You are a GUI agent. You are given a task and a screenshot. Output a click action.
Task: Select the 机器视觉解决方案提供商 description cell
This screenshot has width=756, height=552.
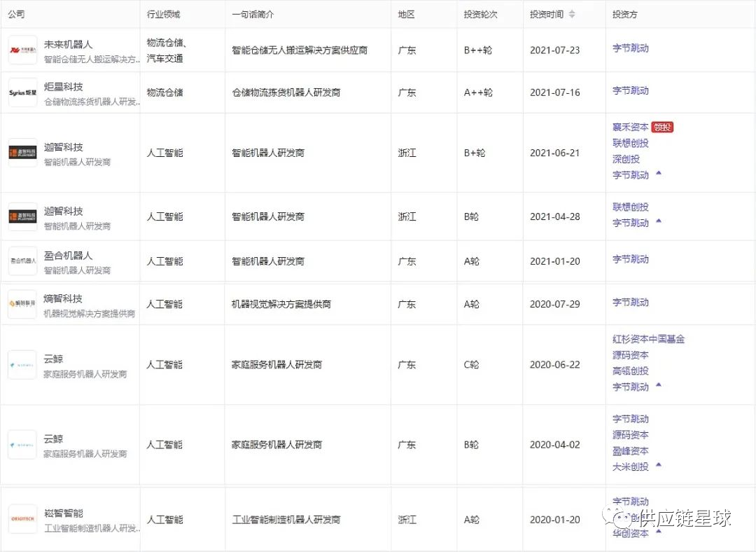pyautogui.click(x=281, y=304)
